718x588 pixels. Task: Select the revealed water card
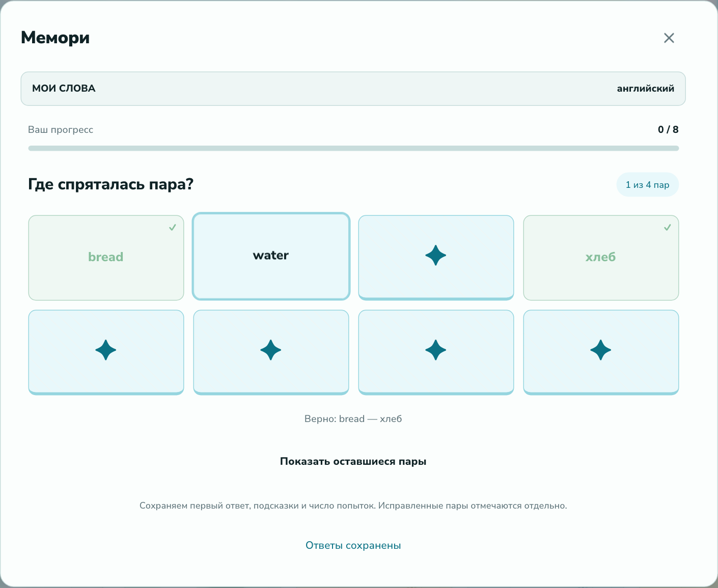point(271,256)
